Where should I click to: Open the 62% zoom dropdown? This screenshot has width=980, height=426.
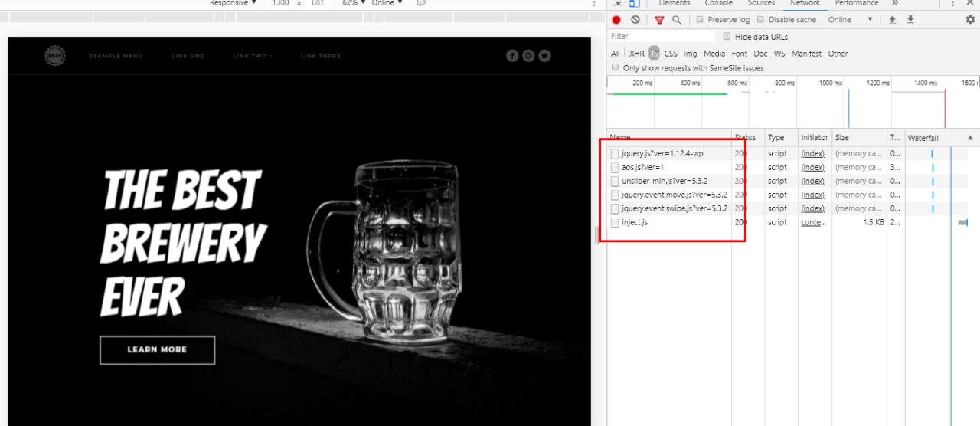tap(354, 3)
